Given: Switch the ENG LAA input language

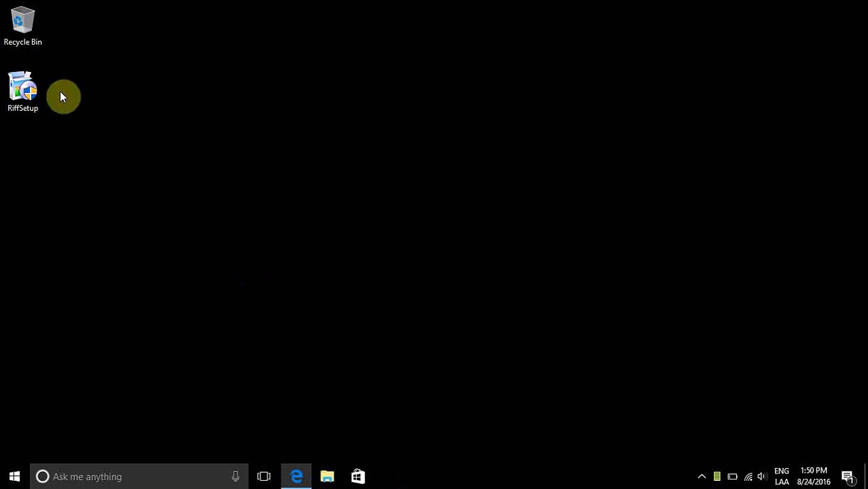Looking at the screenshot, I should pyautogui.click(x=782, y=477).
